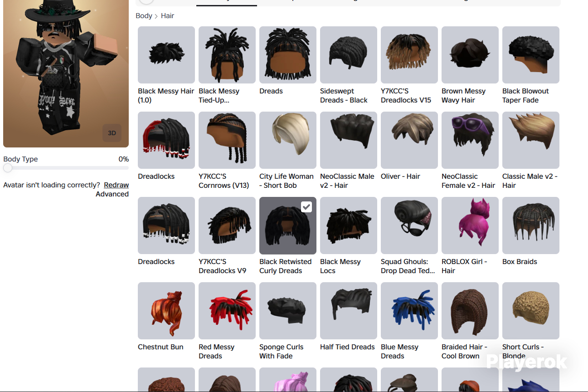Viewport: 588px width, 392px height.
Task: Select NeoClassic Male v2 - Hair thumbnail
Action: tap(349, 140)
